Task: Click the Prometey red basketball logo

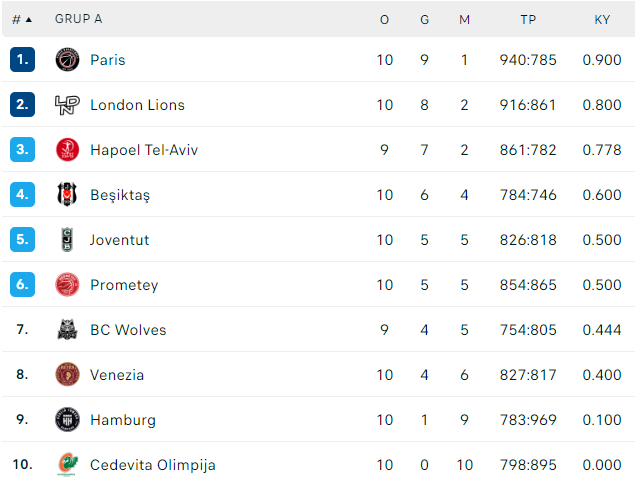Action: [x=67, y=285]
